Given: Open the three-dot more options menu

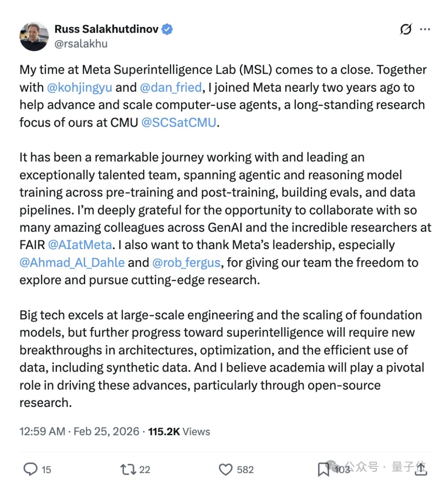Looking at the screenshot, I should pos(425,29).
